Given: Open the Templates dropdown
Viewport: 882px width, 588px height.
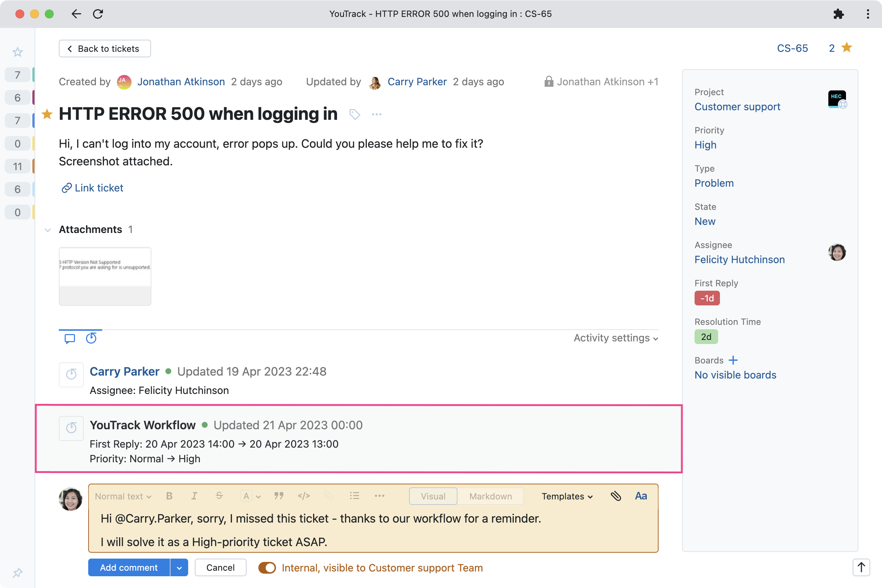Looking at the screenshot, I should [567, 496].
